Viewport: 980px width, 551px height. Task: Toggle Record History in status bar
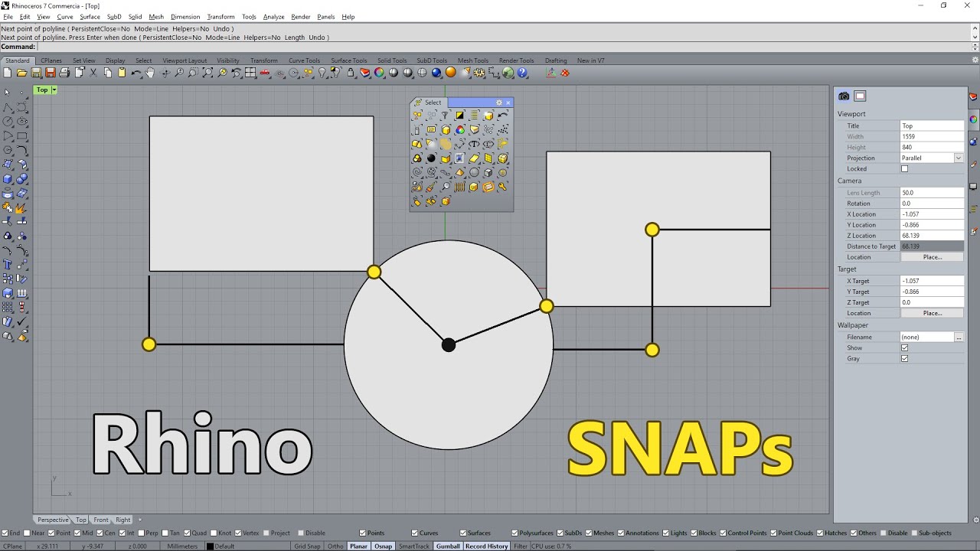(x=486, y=546)
